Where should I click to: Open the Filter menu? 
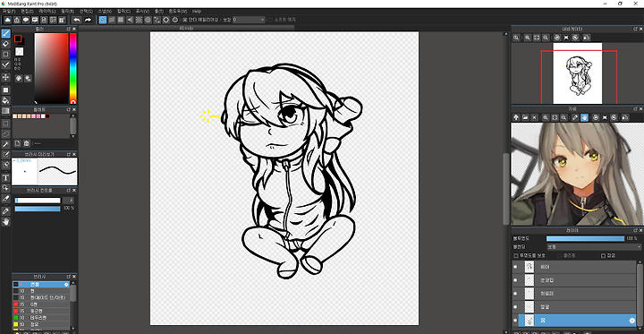click(x=67, y=11)
